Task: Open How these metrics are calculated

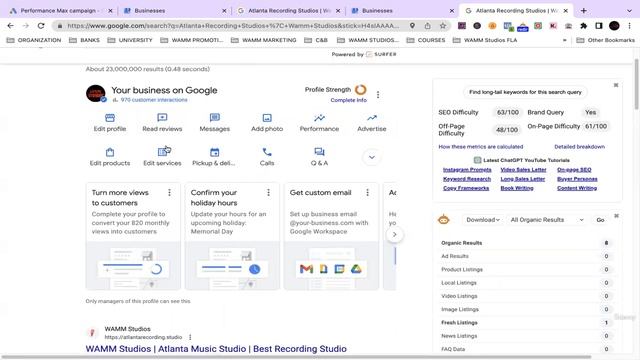Action: coord(481,147)
